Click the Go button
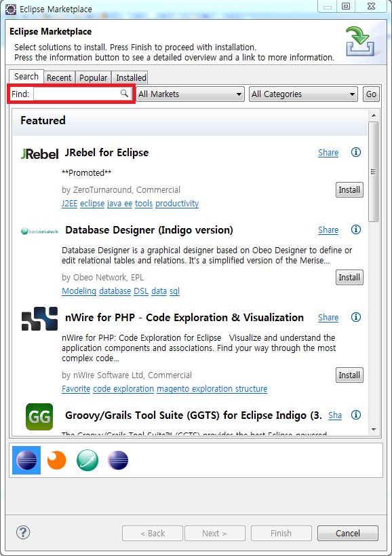The width and height of the screenshot is (392, 556). pos(371,94)
